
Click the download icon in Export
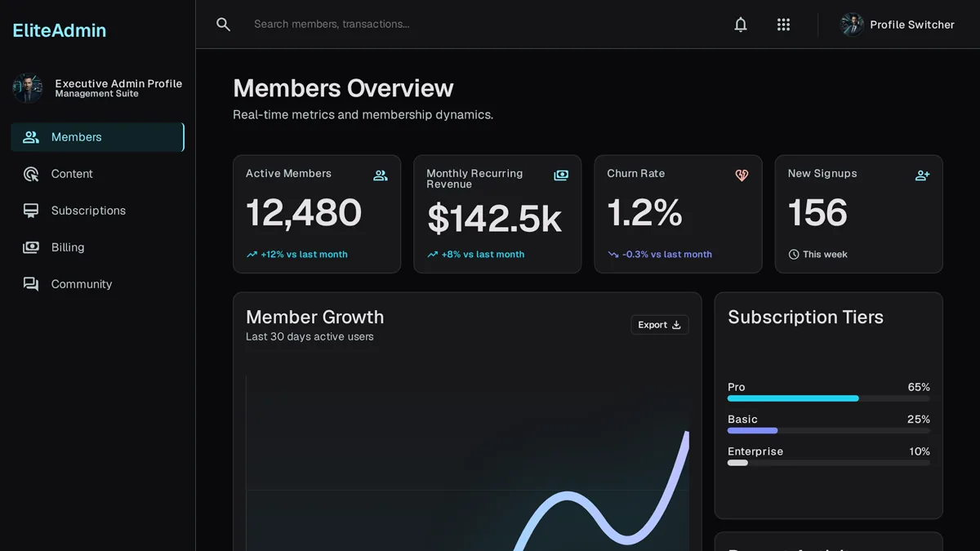pos(676,325)
